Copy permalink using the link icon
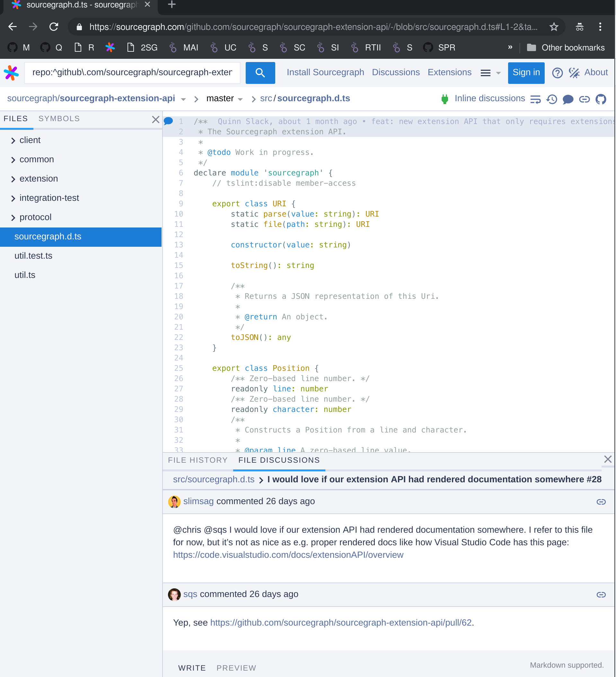The height and width of the screenshot is (677, 616). pos(585,99)
